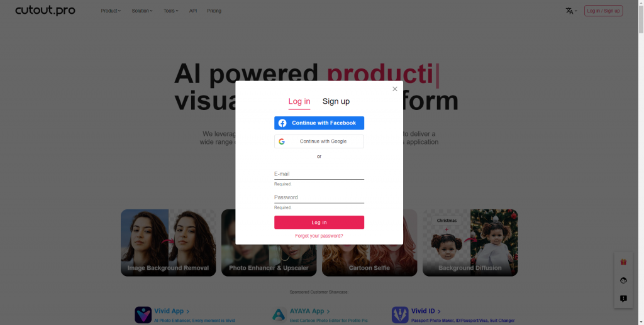Click the AYAYA App logo icon
644x325 pixels.
point(279,315)
